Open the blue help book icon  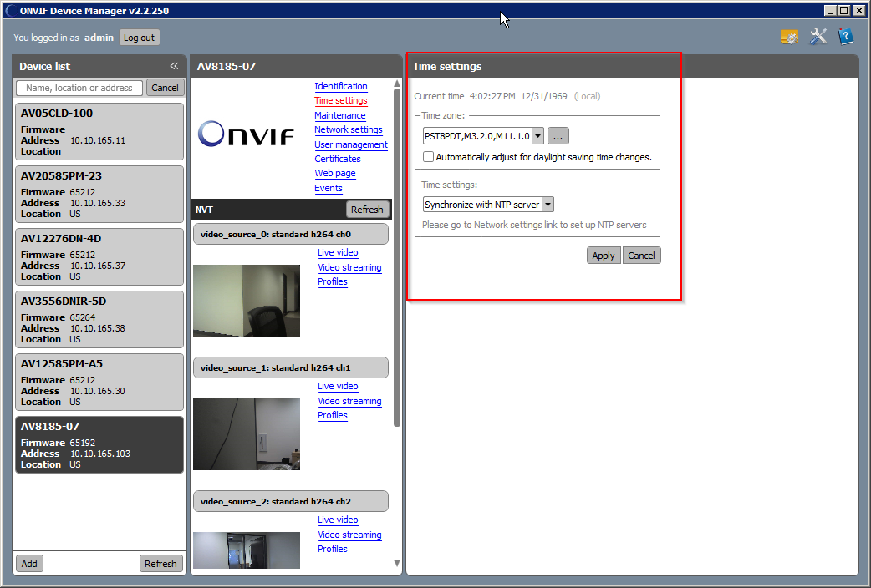click(846, 38)
